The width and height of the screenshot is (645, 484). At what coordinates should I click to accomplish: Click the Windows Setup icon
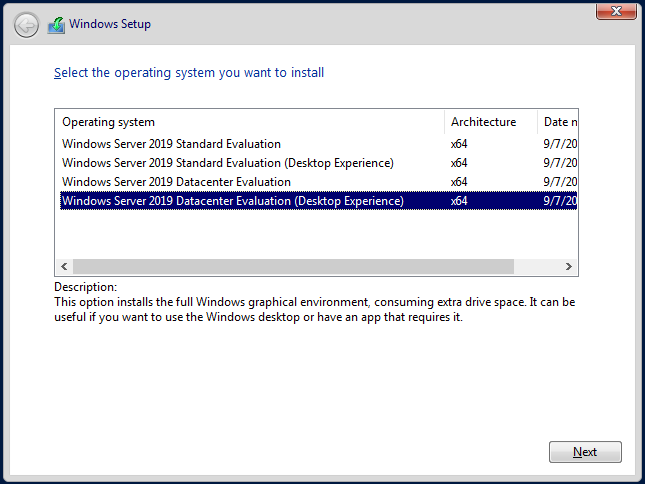pyautogui.click(x=56, y=25)
